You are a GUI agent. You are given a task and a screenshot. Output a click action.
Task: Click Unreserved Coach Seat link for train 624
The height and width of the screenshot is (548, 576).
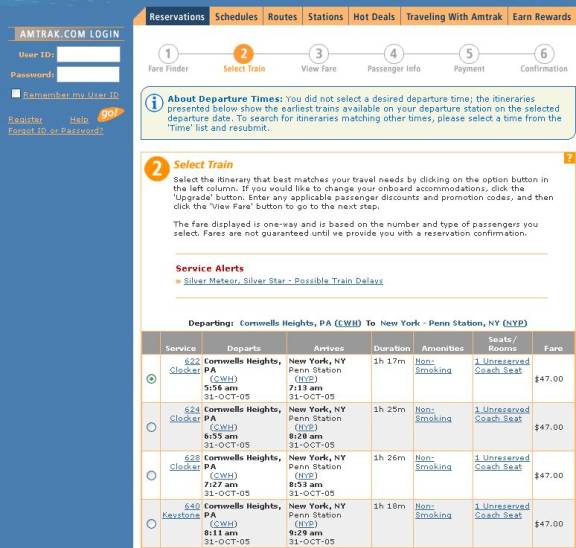click(502, 414)
